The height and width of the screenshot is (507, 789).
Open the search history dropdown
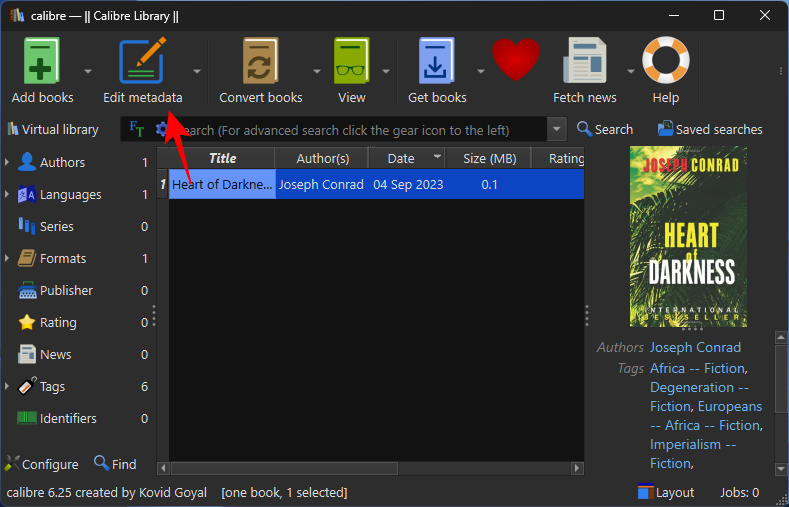pos(557,130)
